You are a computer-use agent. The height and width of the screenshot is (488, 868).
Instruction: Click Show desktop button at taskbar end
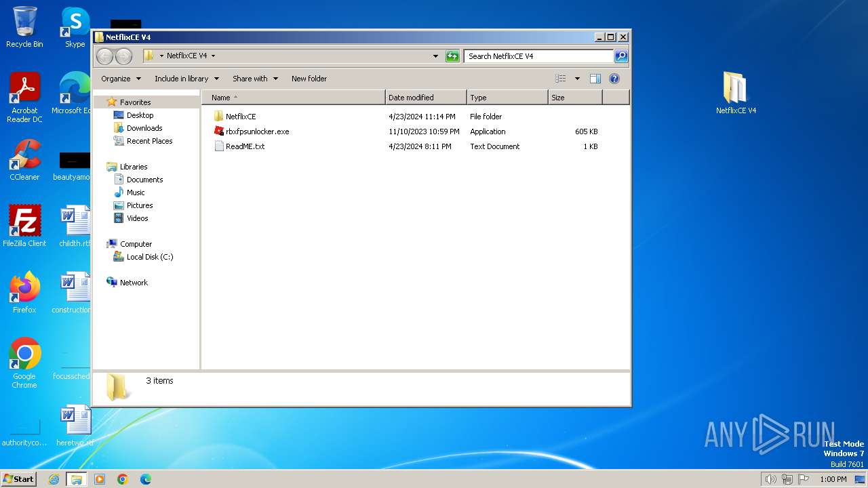(860, 479)
